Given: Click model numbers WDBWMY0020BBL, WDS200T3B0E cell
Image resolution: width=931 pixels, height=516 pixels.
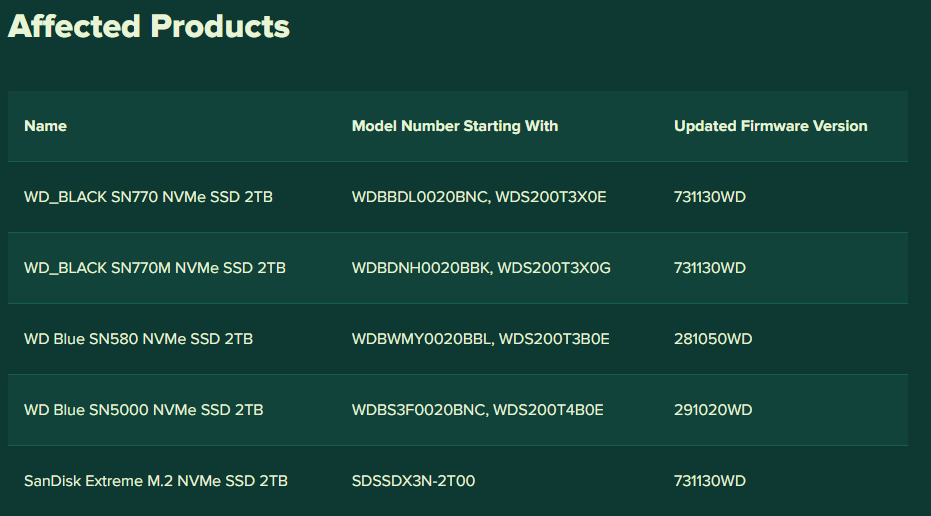Looking at the screenshot, I should coord(480,339).
